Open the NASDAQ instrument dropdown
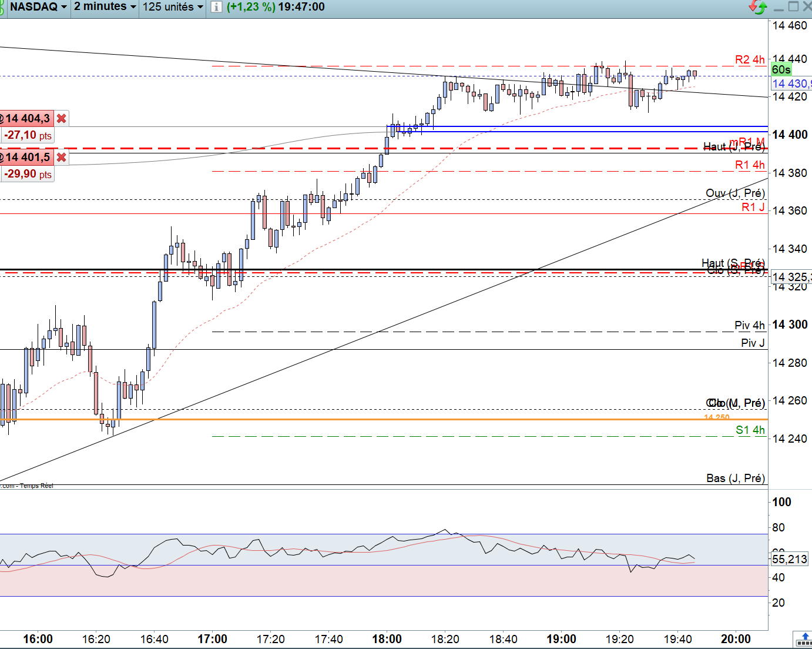Viewport: 812px width, 649px height. (x=38, y=7)
